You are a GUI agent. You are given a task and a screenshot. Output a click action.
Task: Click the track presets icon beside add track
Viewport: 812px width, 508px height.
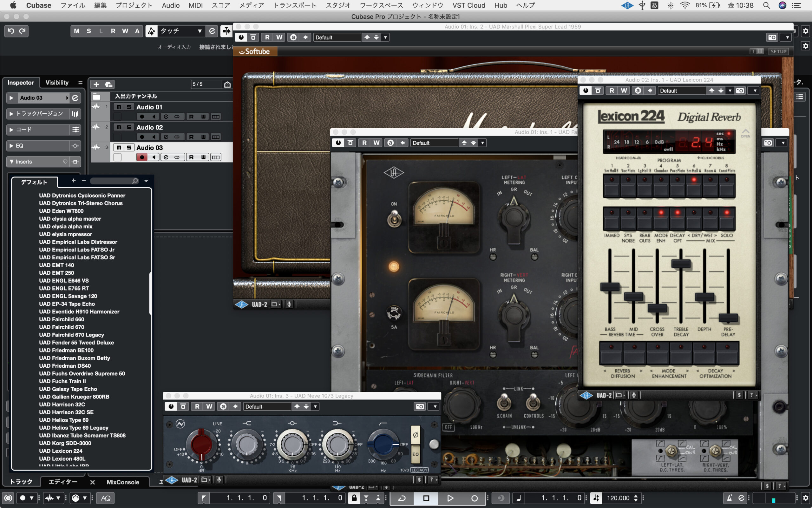(109, 84)
